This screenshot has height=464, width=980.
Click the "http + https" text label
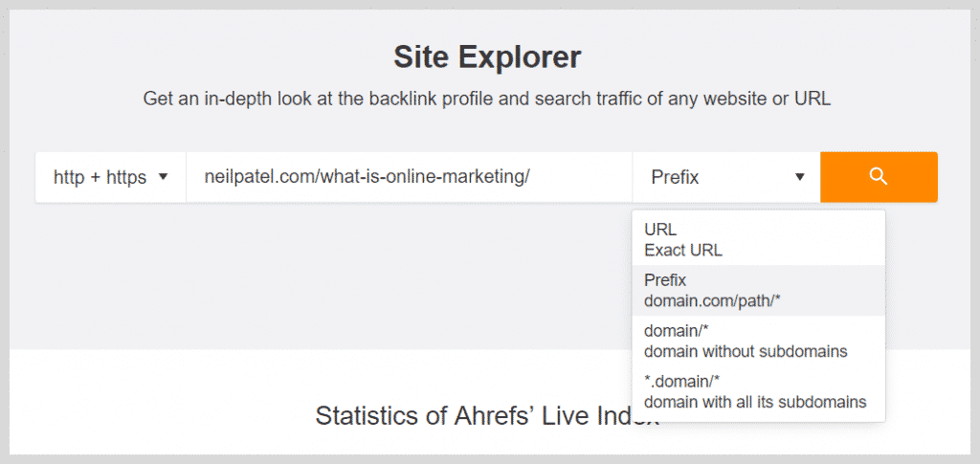pos(100,177)
